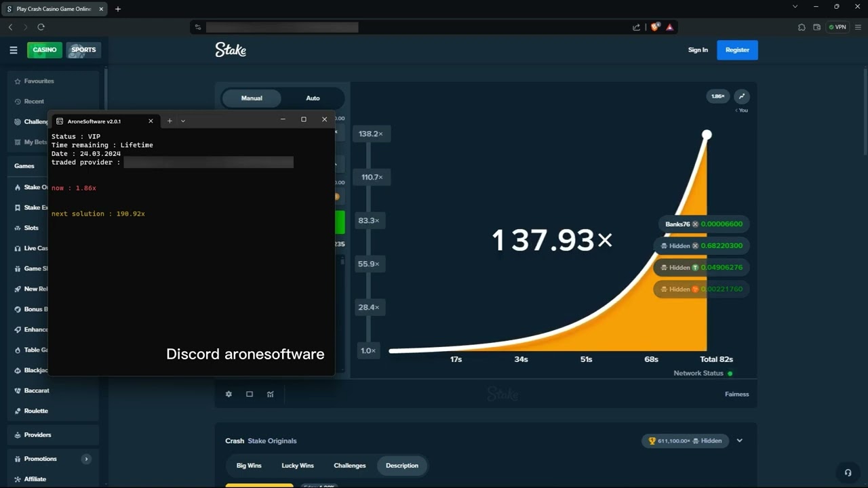This screenshot has width=868, height=488.
Task: Open Favourites in the sidebar
Action: (x=53, y=81)
